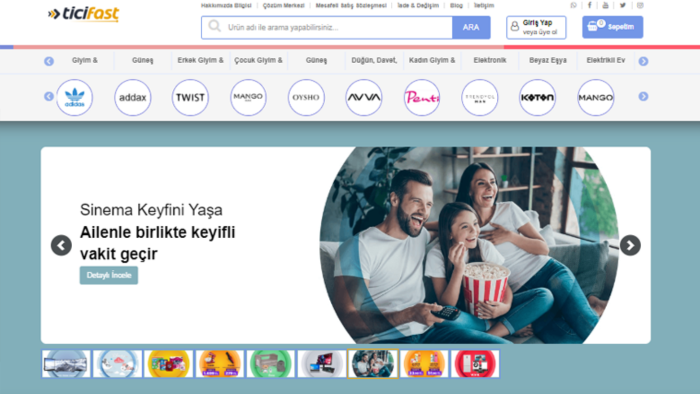Screen dimensions: 700x394
Task: Open Giyim & category
Action: [x=85, y=60]
